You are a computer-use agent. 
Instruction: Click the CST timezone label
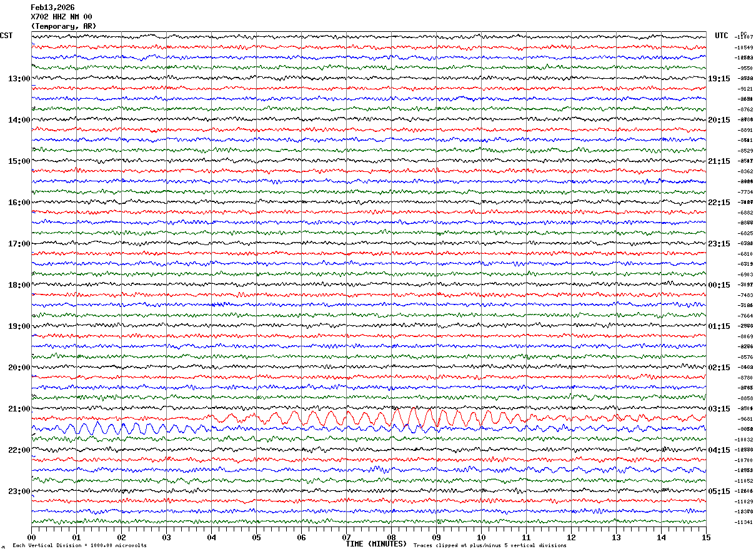(x=6, y=36)
